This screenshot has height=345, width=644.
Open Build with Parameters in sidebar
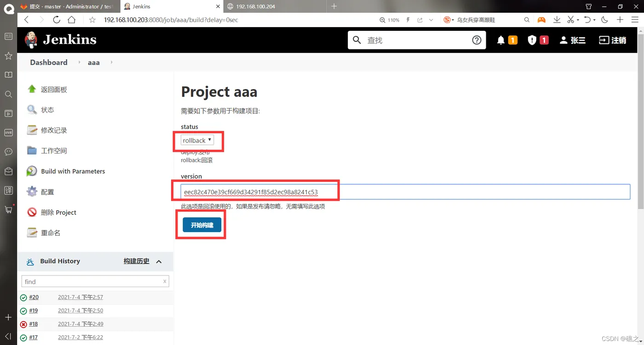coord(73,171)
